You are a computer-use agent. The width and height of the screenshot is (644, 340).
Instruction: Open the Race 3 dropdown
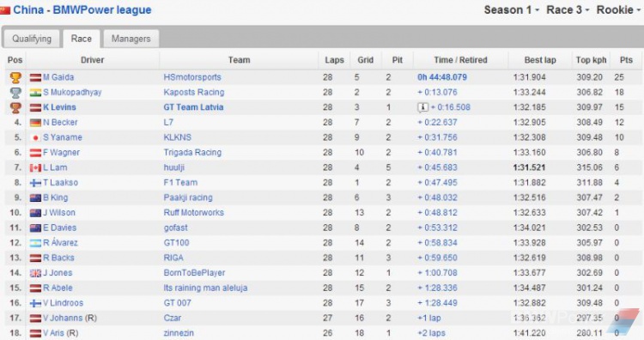click(568, 9)
